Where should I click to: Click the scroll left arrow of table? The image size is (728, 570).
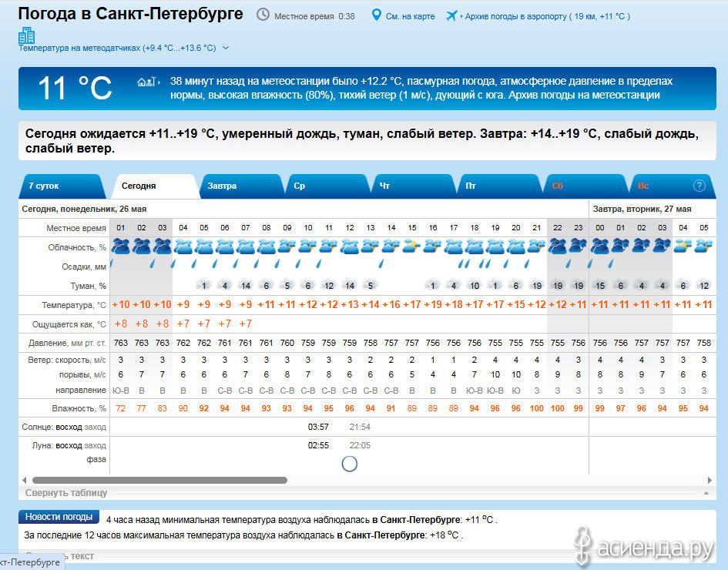(24, 480)
